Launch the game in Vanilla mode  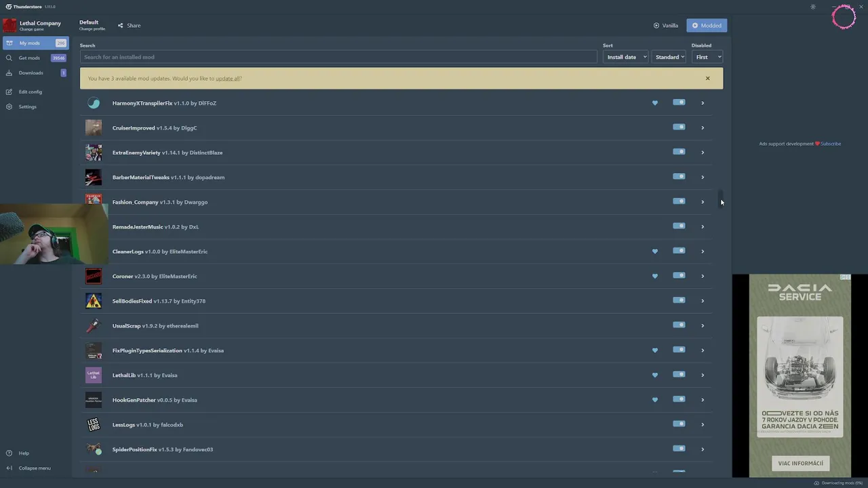click(666, 26)
